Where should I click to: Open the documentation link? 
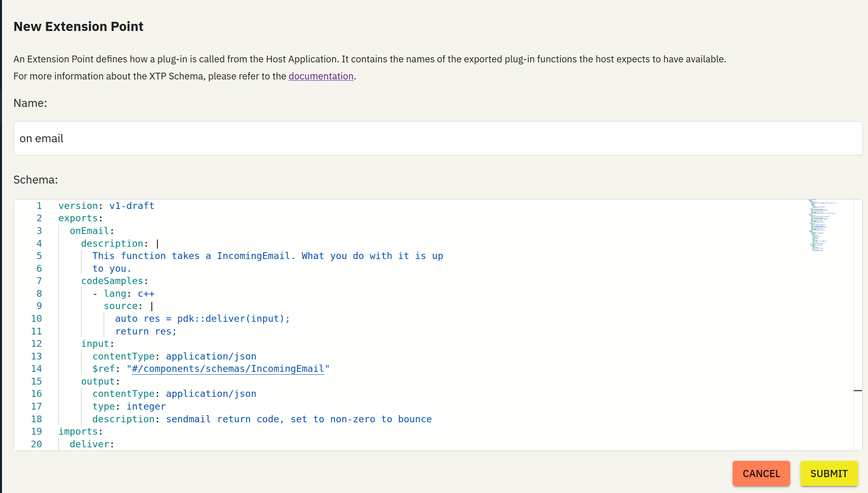point(321,76)
